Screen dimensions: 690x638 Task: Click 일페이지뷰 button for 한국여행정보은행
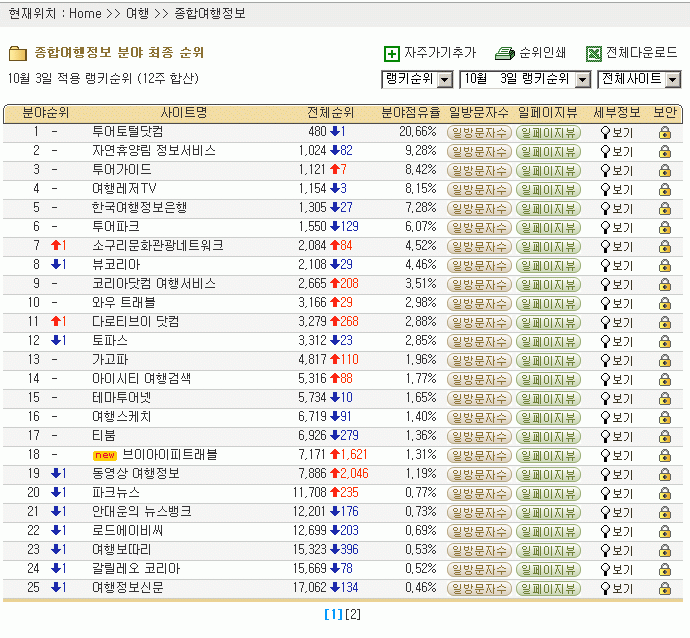(x=548, y=208)
